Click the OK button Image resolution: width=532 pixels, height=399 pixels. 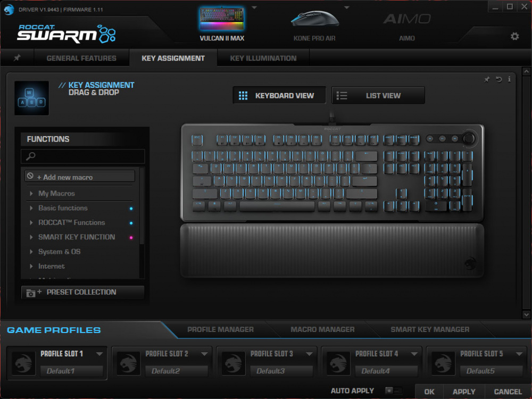tap(429, 392)
